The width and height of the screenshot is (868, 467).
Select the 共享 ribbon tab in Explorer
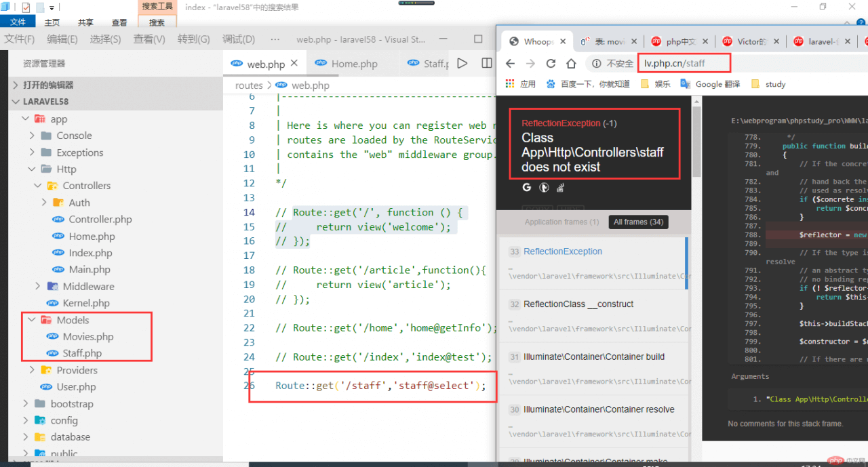85,22
